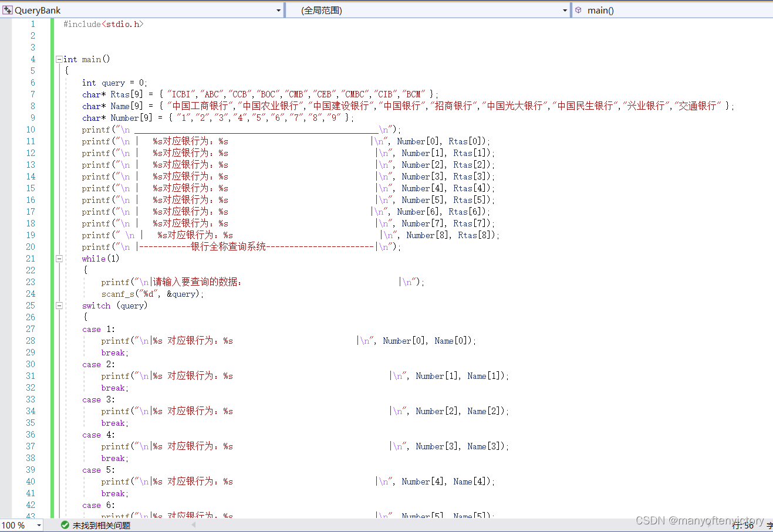
Task: Click on #include<stdio.h> text
Action: pyautogui.click(x=103, y=24)
